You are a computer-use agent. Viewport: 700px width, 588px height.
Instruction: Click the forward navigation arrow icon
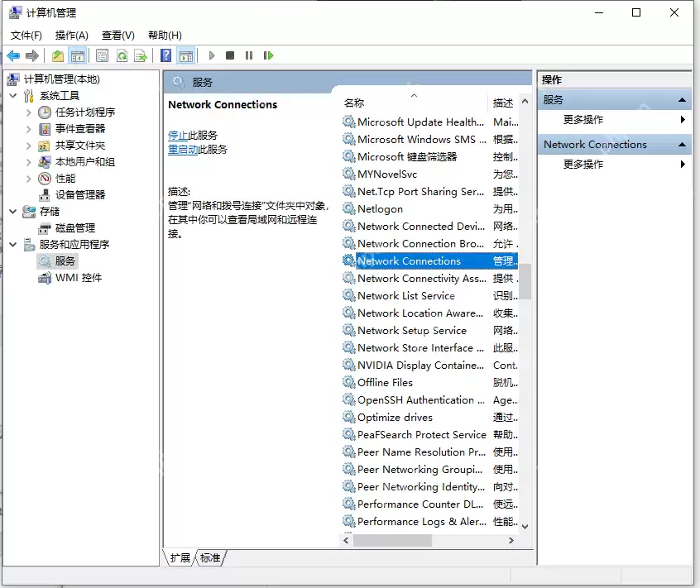pos(31,55)
